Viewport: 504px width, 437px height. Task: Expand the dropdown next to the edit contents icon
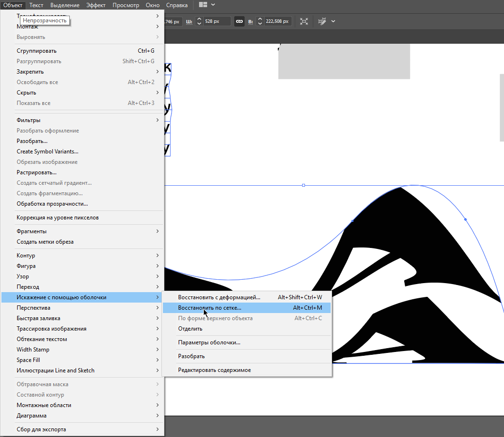point(333,21)
